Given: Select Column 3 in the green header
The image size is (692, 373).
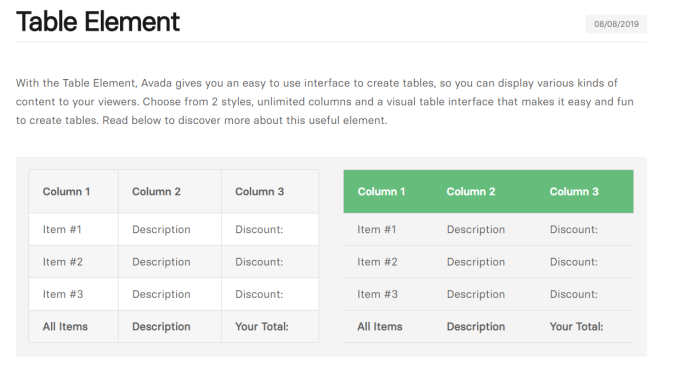Looking at the screenshot, I should coord(574,192).
